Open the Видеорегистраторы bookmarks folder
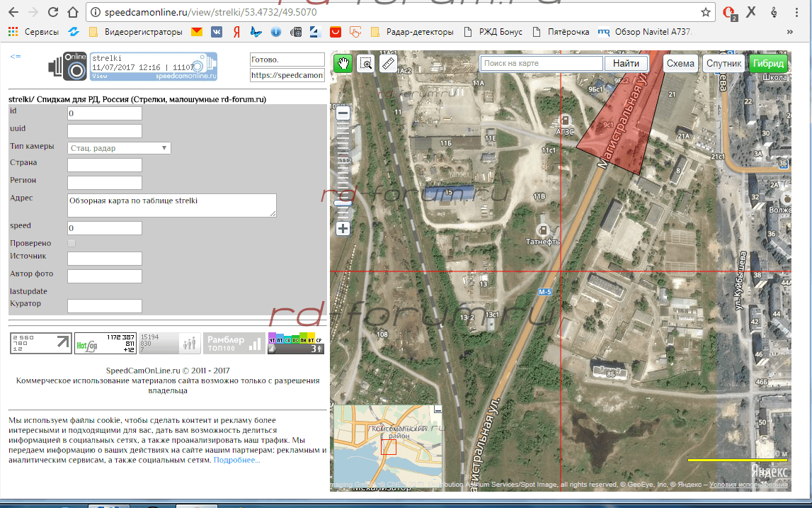 pyautogui.click(x=136, y=32)
